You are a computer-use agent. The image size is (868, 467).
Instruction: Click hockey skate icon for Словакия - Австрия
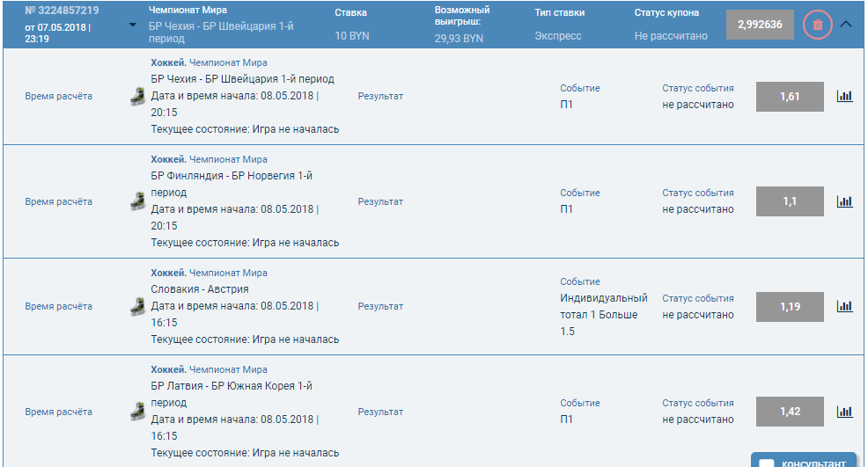[x=136, y=306]
